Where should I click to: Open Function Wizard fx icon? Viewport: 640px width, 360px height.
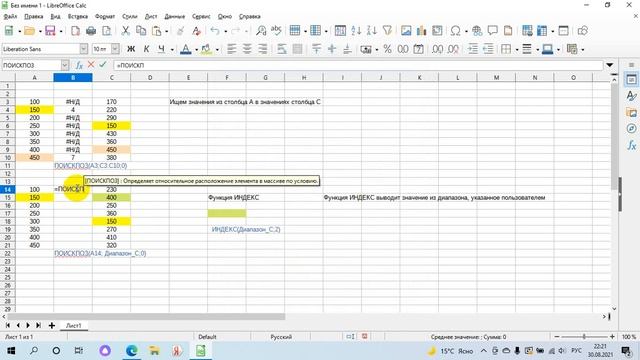[x=79, y=65]
